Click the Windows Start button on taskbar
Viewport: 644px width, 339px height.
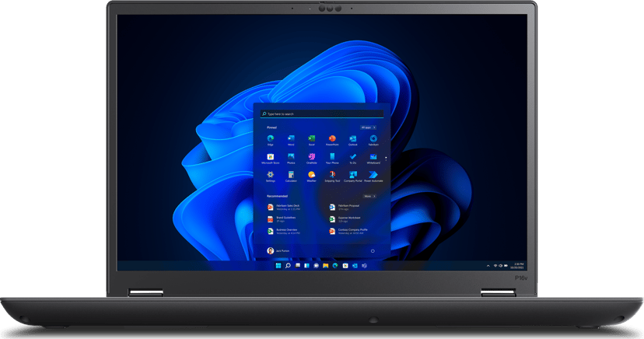tap(278, 266)
